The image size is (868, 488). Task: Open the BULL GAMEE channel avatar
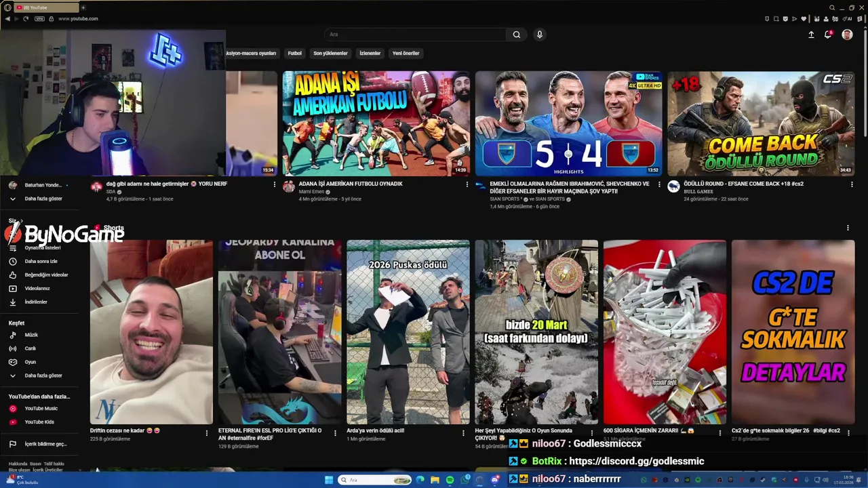click(x=673, y=186)
